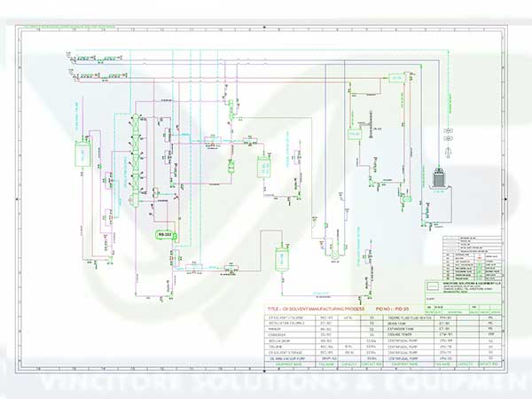Image resolution: width=532 pixels, height=399 pixels.
Task: Select the storage vessel above the bottom outlet line
Action: [x=281, y=260]
